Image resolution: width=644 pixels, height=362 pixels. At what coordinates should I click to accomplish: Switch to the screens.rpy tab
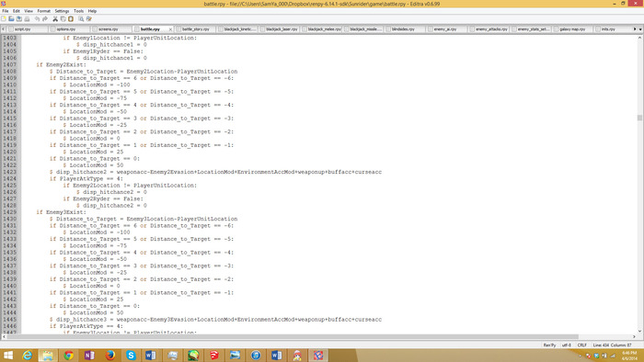tap(111, 29)
